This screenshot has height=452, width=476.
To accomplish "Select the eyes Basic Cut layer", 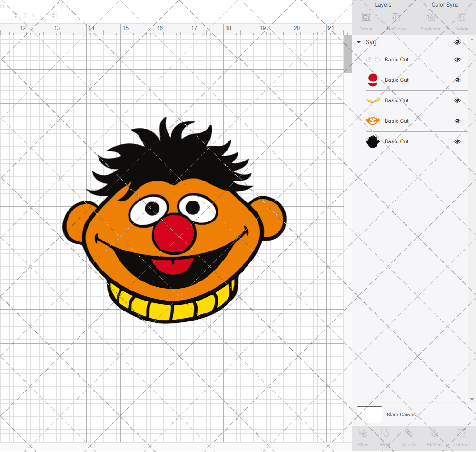I will (x=397, y=60).
